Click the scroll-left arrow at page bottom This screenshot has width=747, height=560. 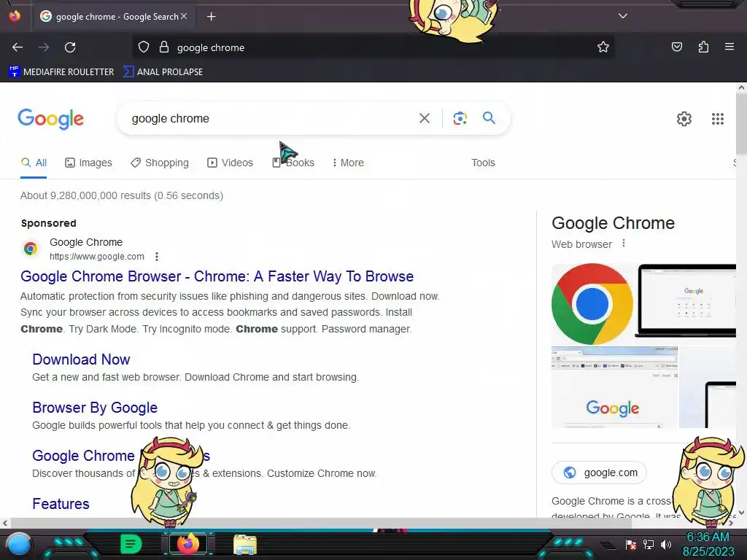[x=5, y=523]
